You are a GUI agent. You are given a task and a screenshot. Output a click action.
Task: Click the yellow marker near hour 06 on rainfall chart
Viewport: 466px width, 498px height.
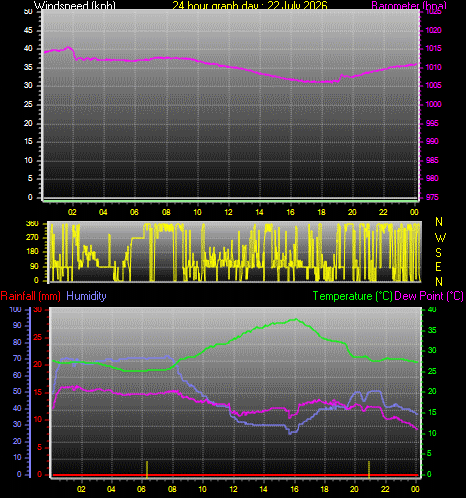[x=147, y=469]
